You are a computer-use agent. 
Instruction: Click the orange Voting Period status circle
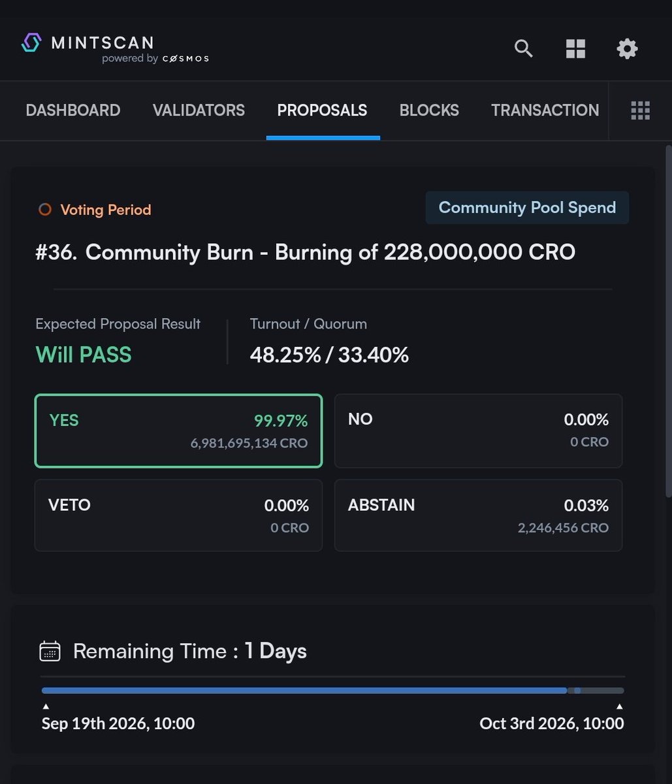point(45,210)
